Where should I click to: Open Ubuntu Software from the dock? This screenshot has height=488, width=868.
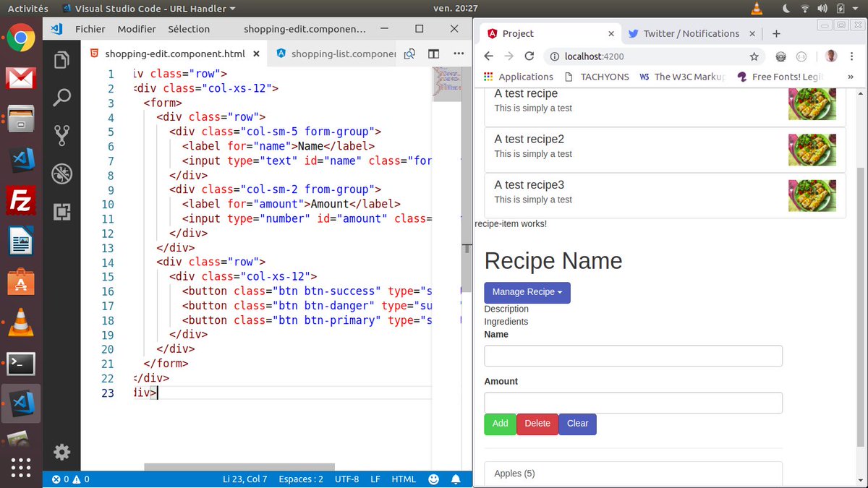(21, 282)
